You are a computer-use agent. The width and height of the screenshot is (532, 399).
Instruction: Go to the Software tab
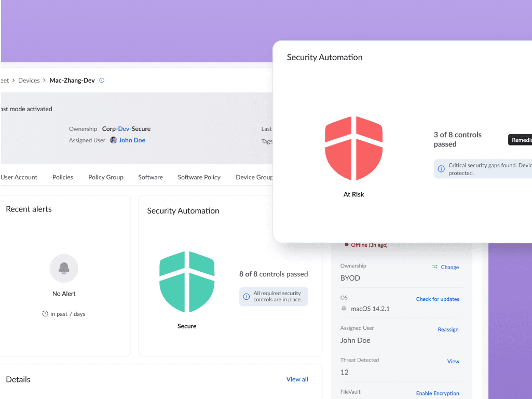tap(151, 177)
